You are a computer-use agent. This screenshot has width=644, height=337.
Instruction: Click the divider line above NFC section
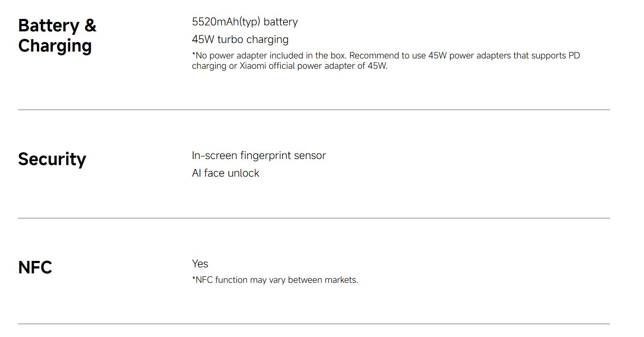point(314,218)
